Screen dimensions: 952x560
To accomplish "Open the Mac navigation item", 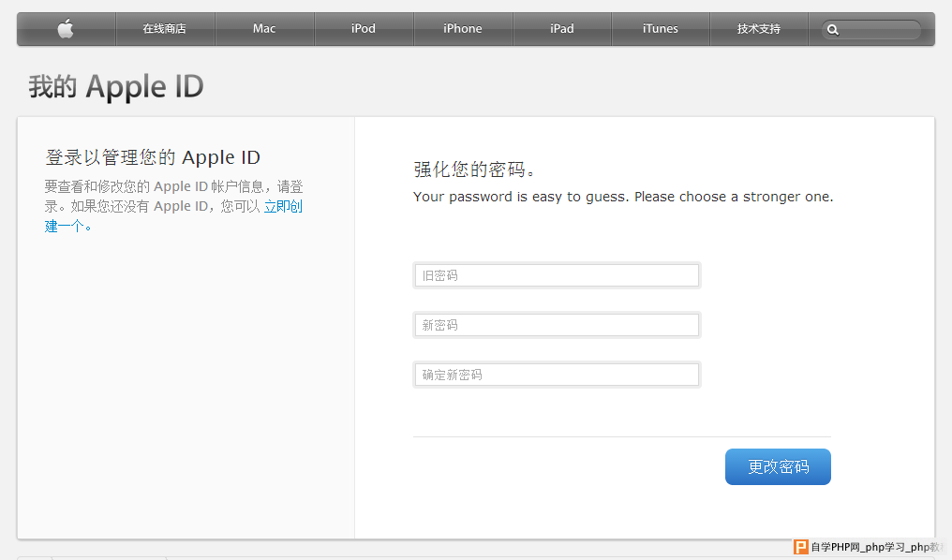I will coord(264,28).
